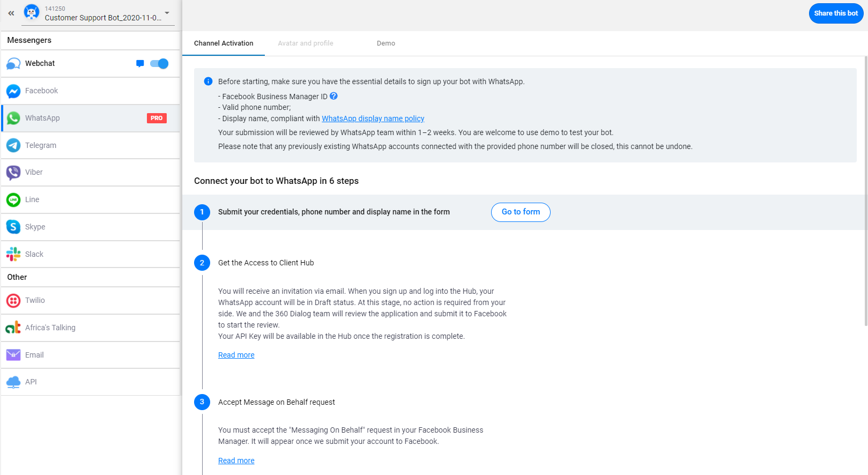Select the Webchat channel label
This screenshot has width=868, height=475.
tap(40, 63)
